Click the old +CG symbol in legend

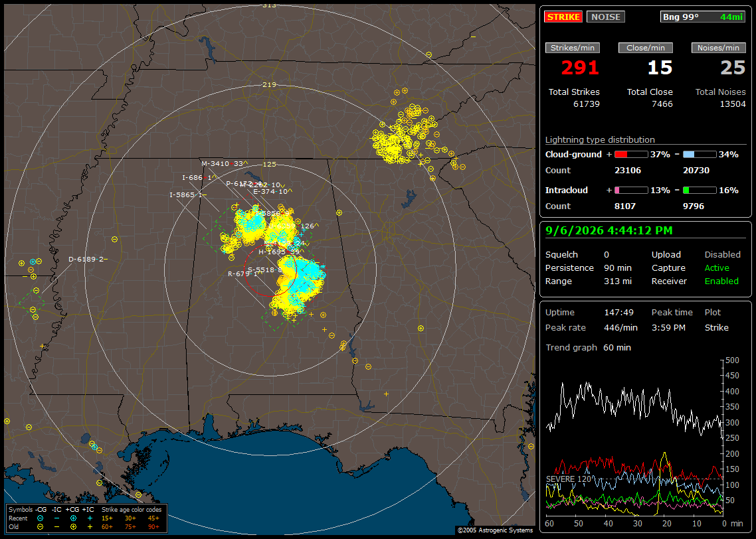click(73, 527)
